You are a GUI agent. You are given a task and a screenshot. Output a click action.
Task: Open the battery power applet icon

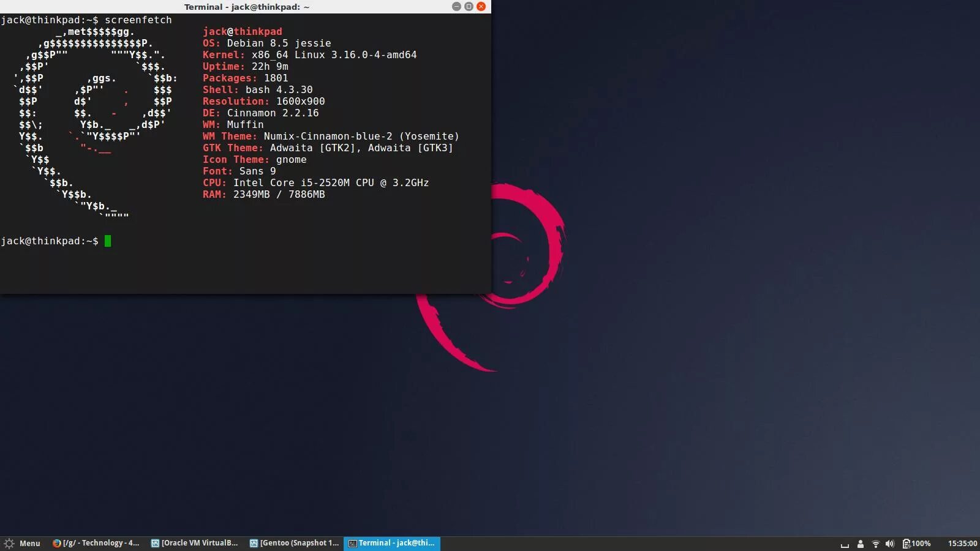(906, 544)
